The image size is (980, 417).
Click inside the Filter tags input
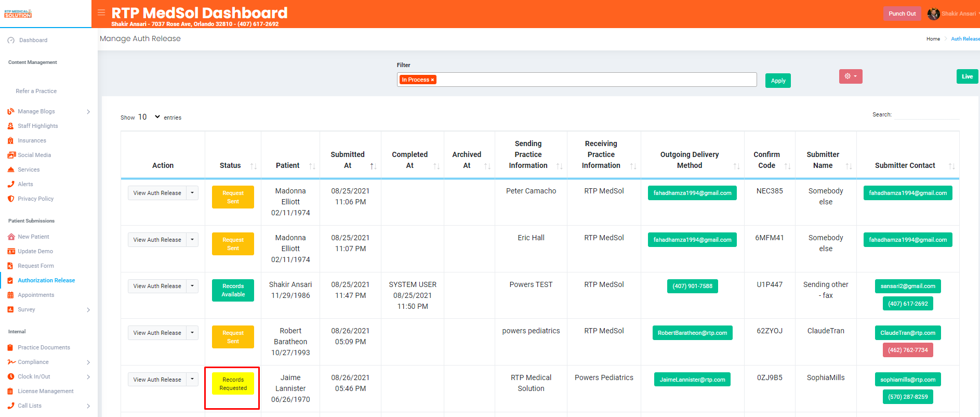point(577,80)
